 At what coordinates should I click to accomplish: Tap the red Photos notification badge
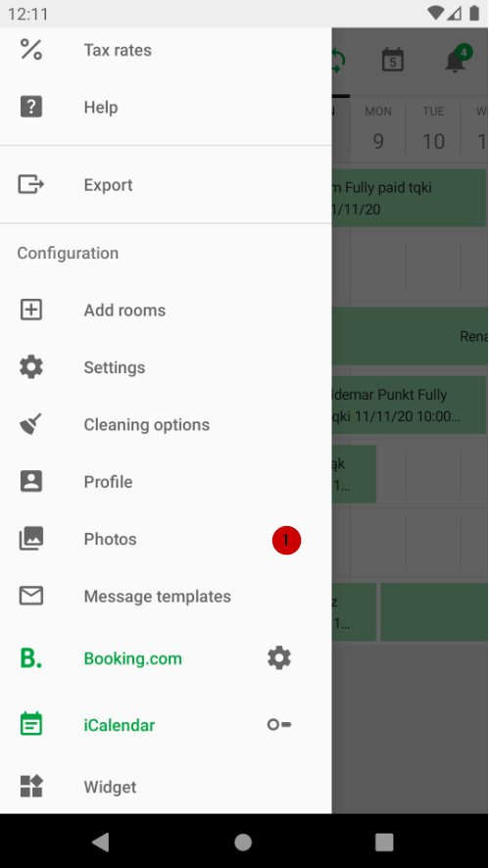coord(286,540)
